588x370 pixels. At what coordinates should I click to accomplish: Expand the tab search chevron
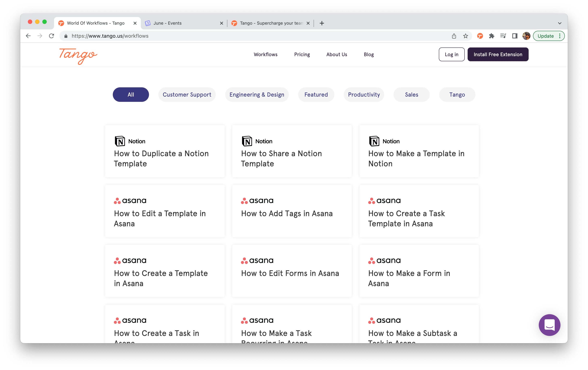coord(560,23)
